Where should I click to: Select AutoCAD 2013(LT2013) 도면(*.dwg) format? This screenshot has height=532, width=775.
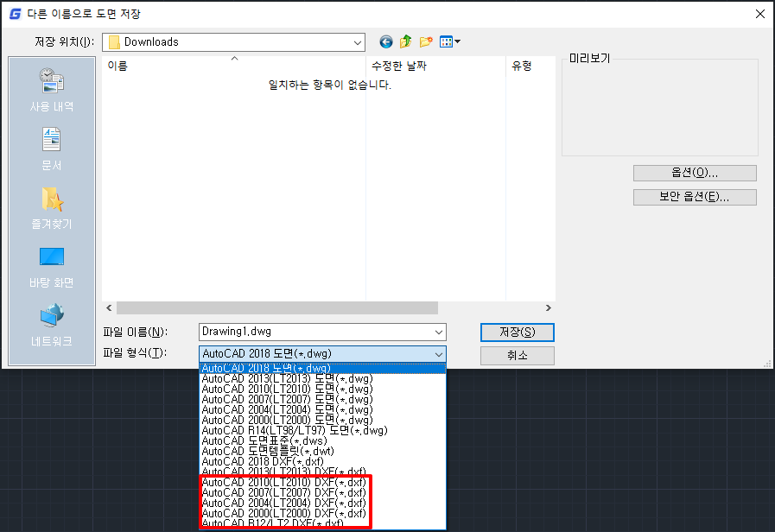(322, 379)
